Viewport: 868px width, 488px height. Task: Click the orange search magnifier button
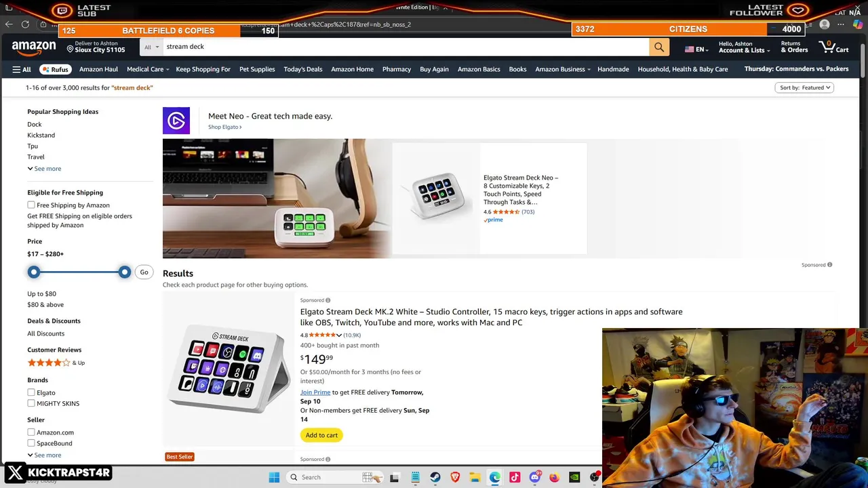click(x=659, y=47)
